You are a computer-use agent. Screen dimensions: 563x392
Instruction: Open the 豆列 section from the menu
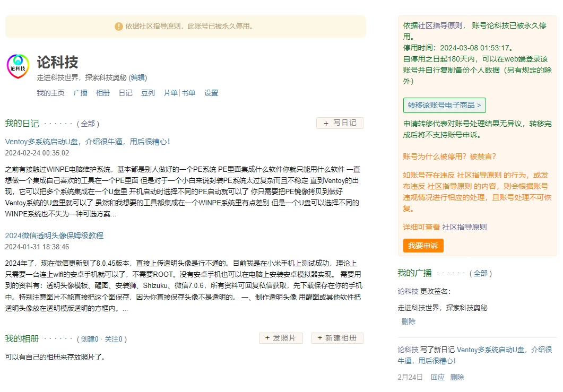click(149, 93)
